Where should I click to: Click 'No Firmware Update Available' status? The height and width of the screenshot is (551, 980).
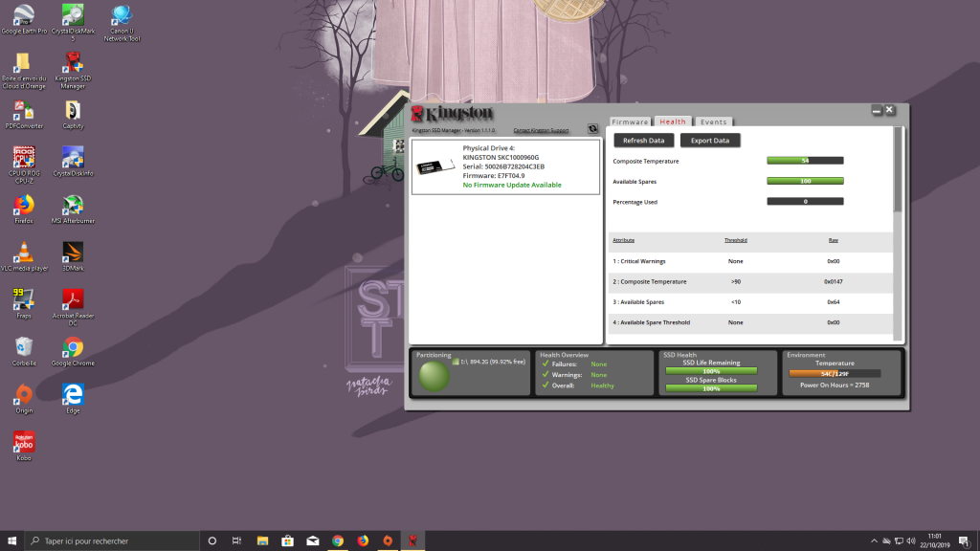pyautogui.click(x=512, y=185)
